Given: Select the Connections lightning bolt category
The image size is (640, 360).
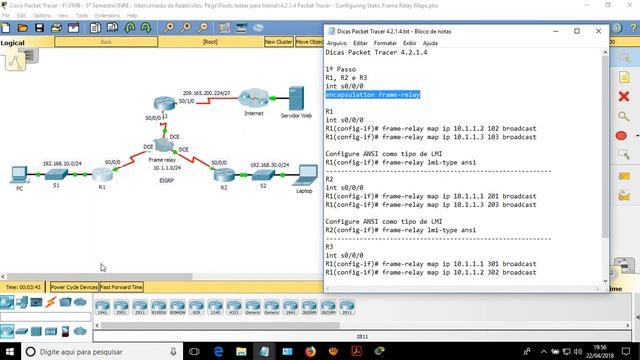Looking at the screenshot, I should (x=51, y=302).
